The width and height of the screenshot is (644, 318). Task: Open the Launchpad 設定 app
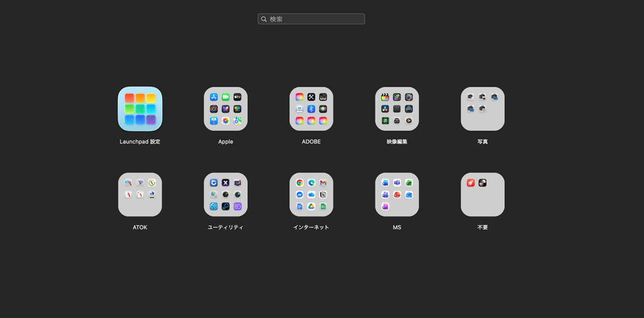140,109
